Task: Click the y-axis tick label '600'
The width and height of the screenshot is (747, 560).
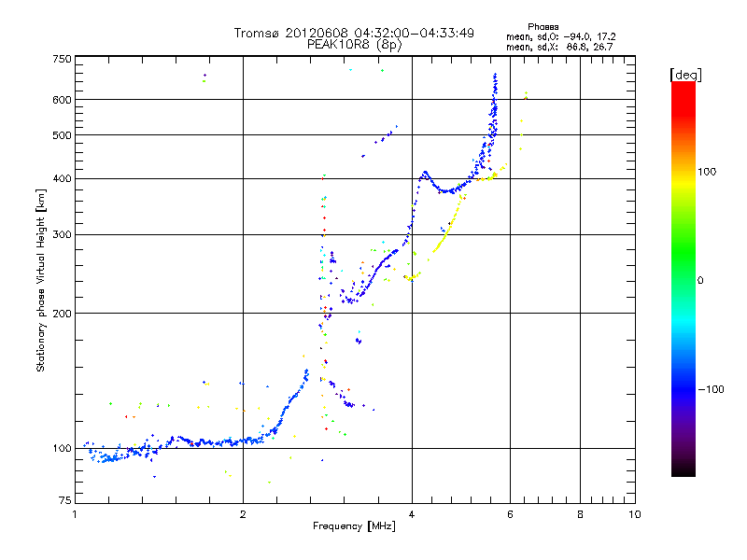Action: click(x=62, y=100)
